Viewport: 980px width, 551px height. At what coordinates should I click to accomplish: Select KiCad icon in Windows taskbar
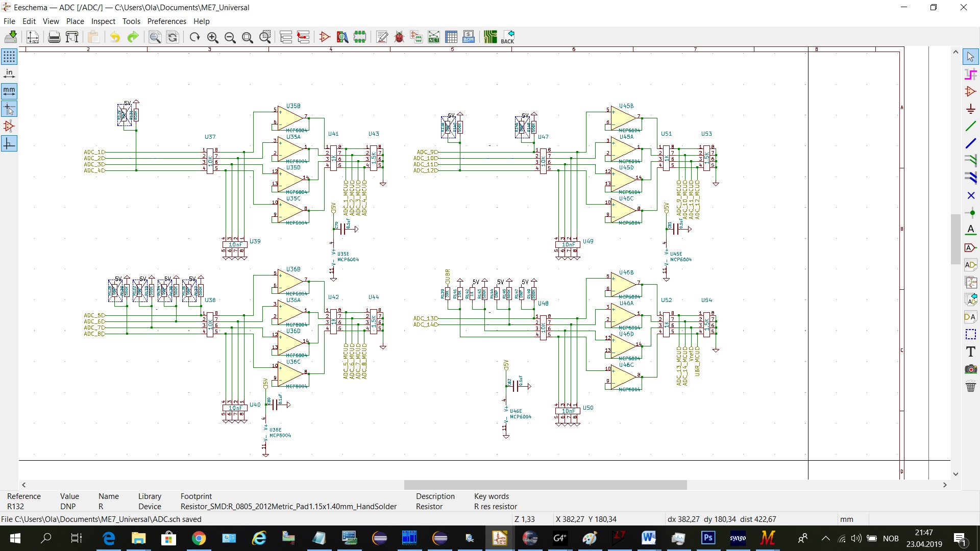pos(498,538)
